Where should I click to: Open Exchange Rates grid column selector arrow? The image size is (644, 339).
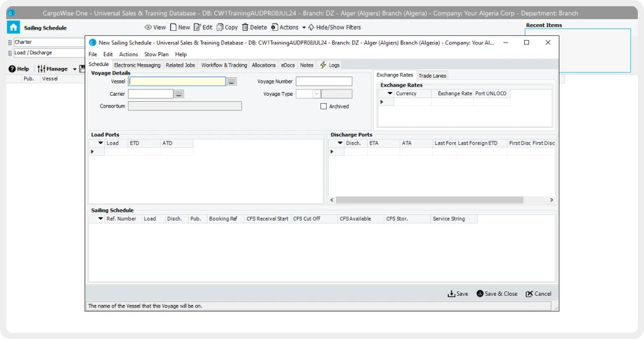click(390, 94)
